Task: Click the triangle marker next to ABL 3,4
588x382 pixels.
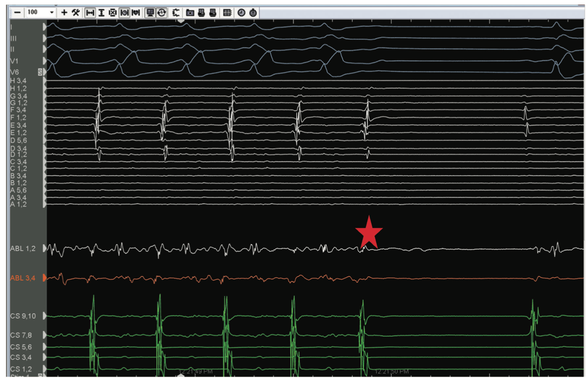Action: pos(44,278)
